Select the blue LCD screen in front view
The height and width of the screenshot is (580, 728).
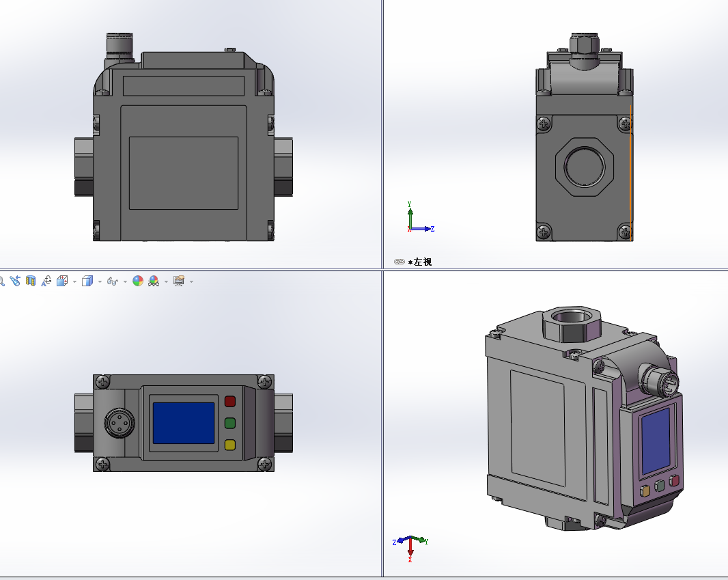pyautogui.click(x=184, y=423)
